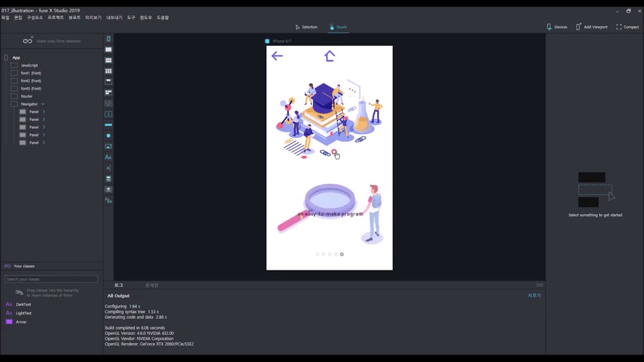Viewport: 644px width, 362px height.
Task: Open the 내보내기 menu
Action: pos(114,18)
